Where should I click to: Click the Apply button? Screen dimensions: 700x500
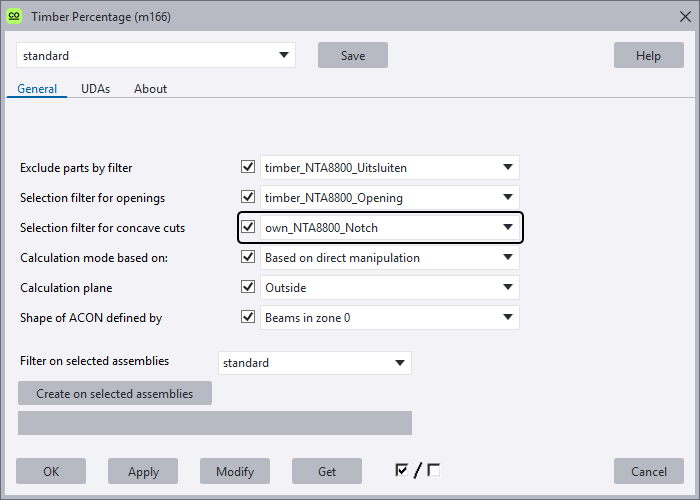point(143,471)
